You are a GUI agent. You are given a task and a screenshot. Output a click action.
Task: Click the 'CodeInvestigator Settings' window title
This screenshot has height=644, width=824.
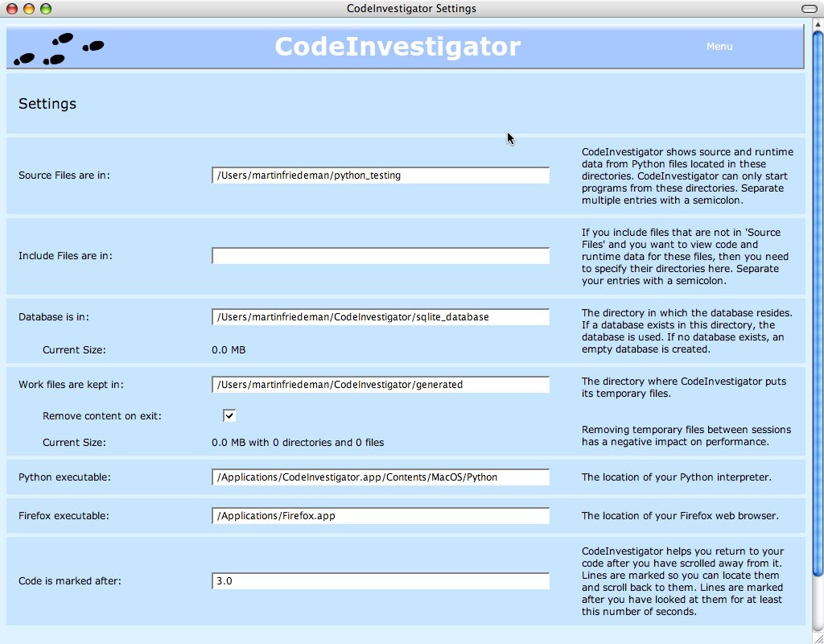click(411, 8)
